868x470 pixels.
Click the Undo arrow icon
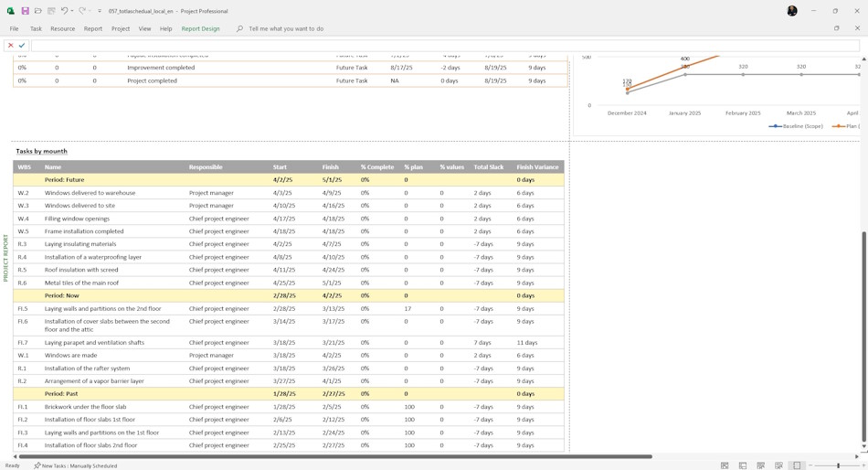[64, 11]
